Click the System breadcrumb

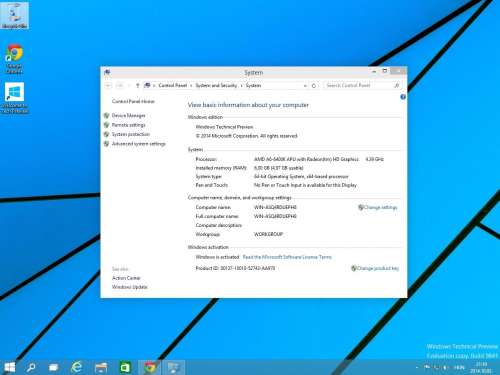coord(253,85)
